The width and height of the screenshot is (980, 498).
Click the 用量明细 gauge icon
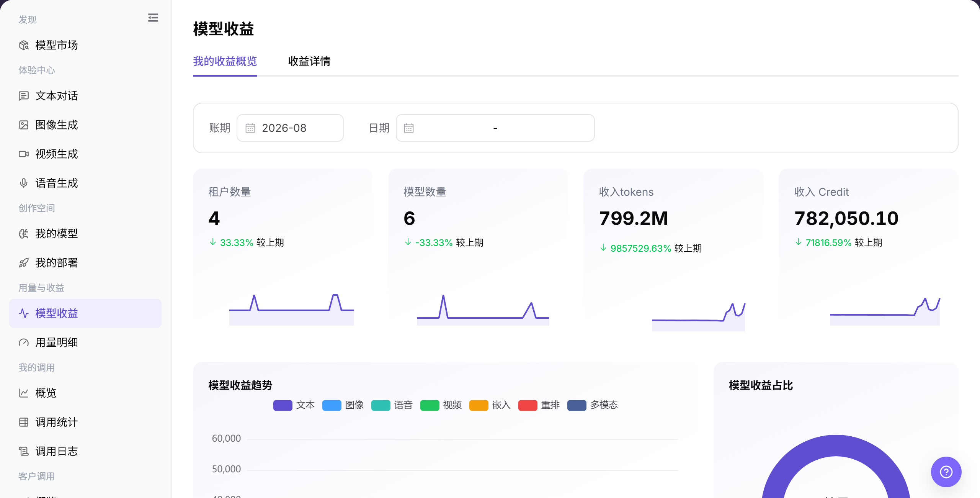point(24,342)
